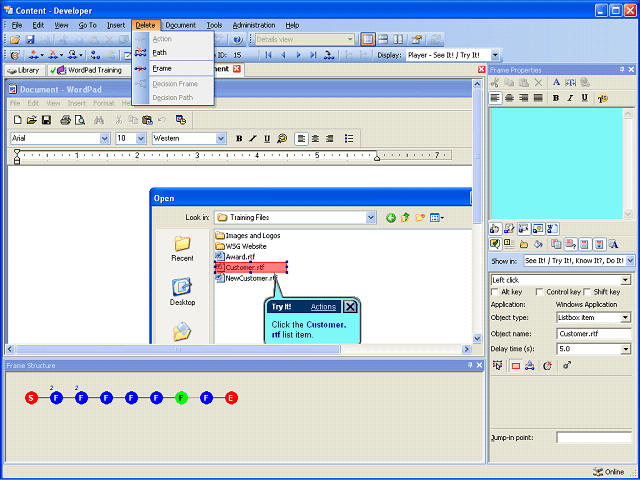
Task: Apply Italic in the Frame Properties toolbar
Action: 570,98
